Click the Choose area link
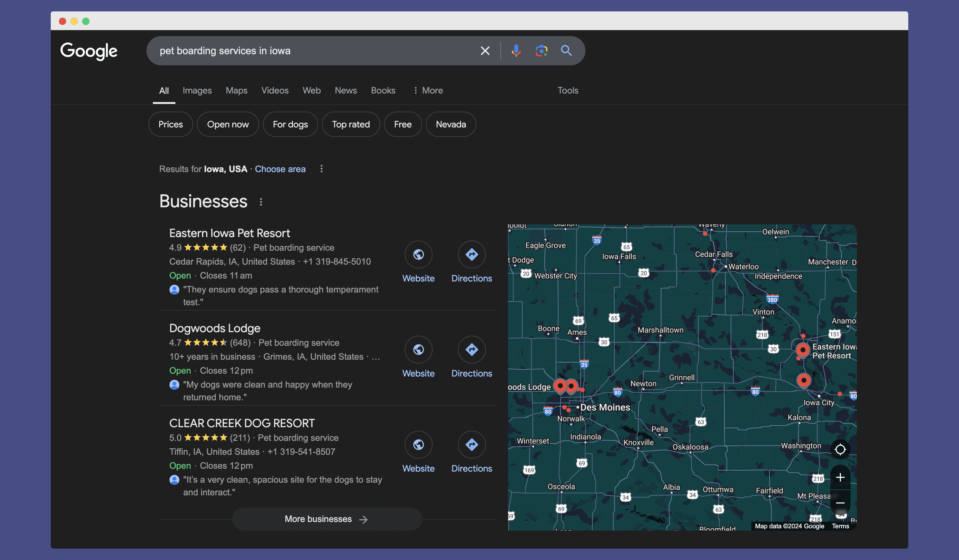Screen dimensions: 959x560 coord(280,169)
